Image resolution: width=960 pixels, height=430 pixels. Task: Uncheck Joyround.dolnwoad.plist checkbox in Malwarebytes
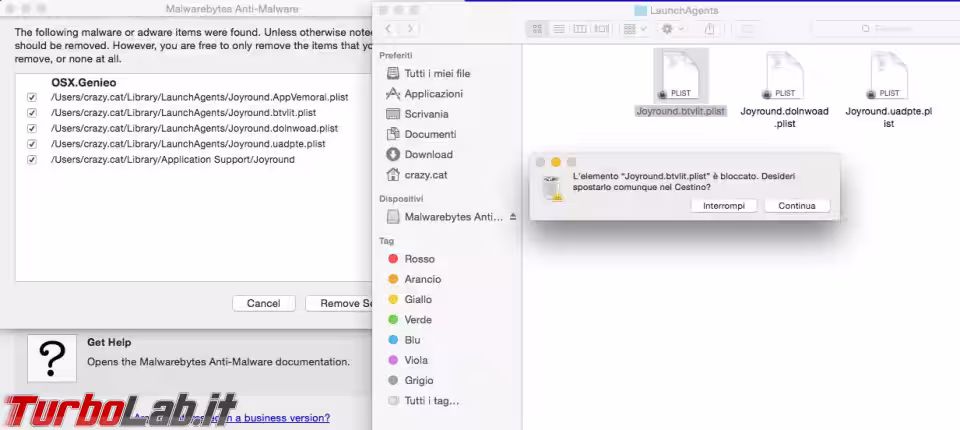32,129
